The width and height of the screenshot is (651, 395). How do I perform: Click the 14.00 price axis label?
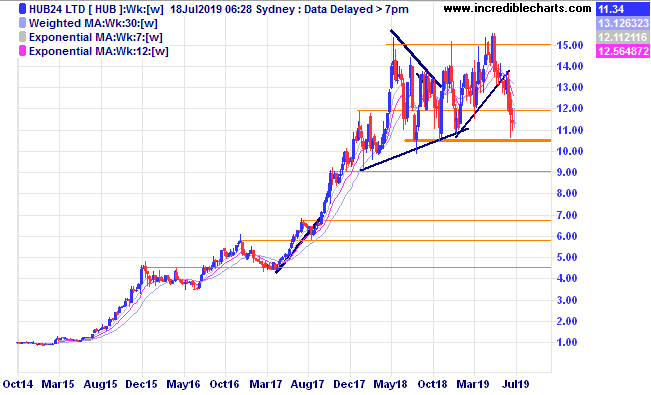pyautogui.click(x=569, y=66)
